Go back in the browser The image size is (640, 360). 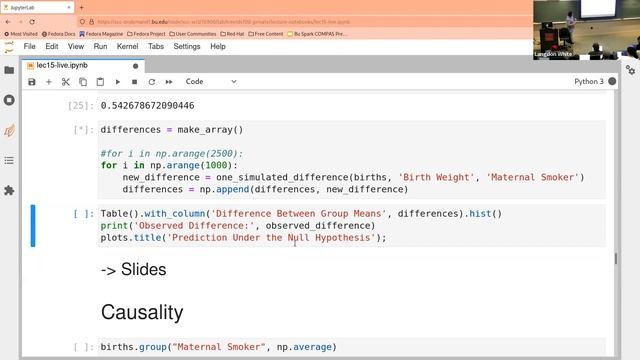pyautogui.click(x=8, y=22)
